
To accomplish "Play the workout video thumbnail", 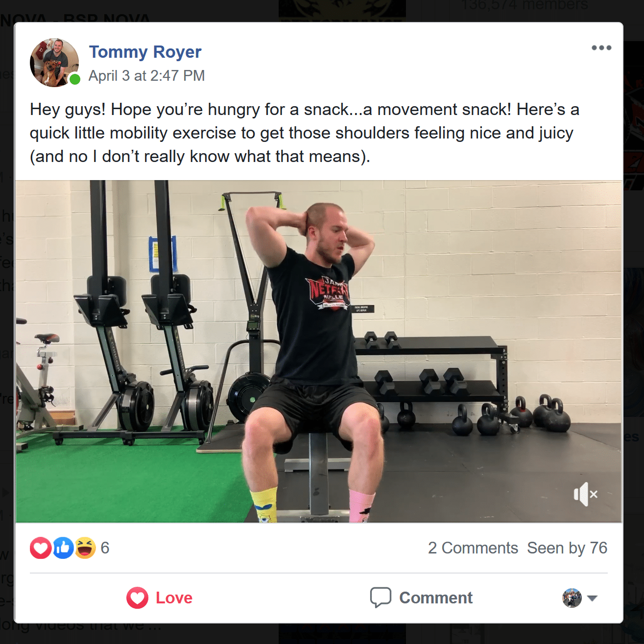I will 319,351.
